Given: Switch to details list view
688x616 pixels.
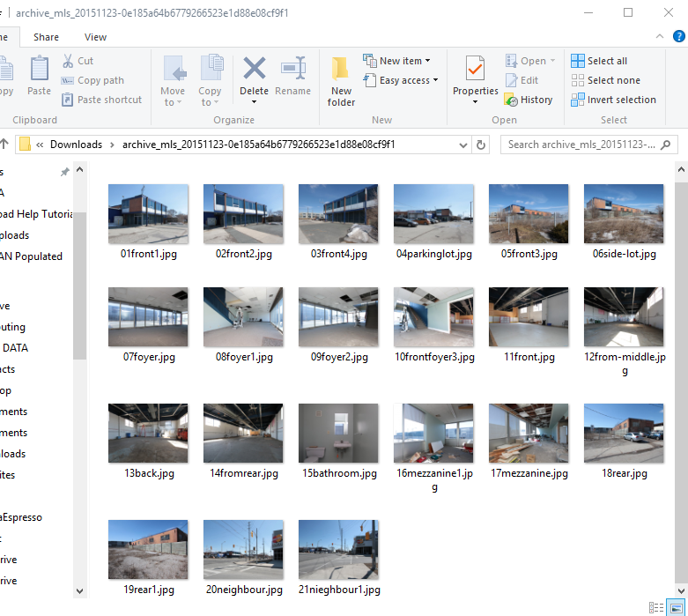Looking at the screenshot, I should [656, 607].
